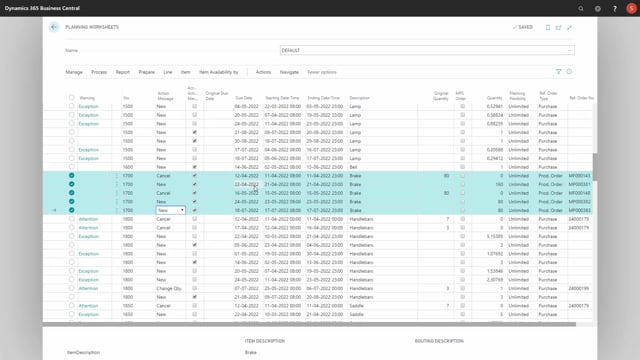Deselect the first Brake row circle
The height and width of the screenshot is (360, 640).
[x=71, y=176]
